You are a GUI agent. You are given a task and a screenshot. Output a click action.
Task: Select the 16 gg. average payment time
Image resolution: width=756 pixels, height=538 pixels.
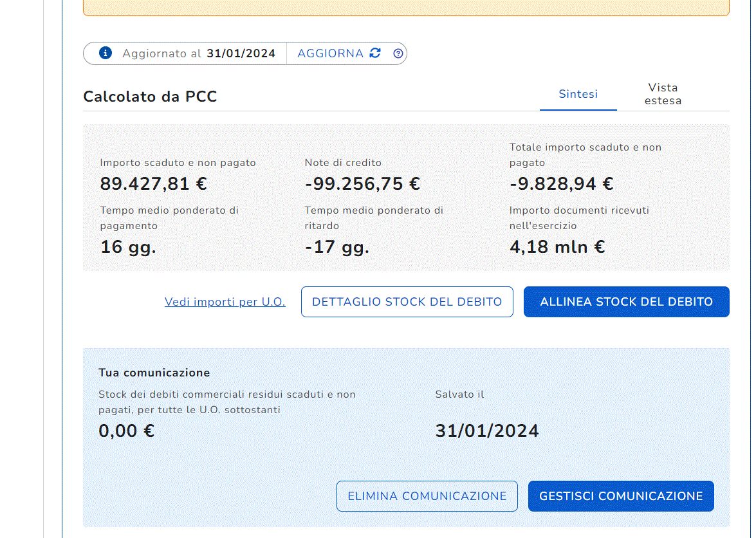(128, 247)
